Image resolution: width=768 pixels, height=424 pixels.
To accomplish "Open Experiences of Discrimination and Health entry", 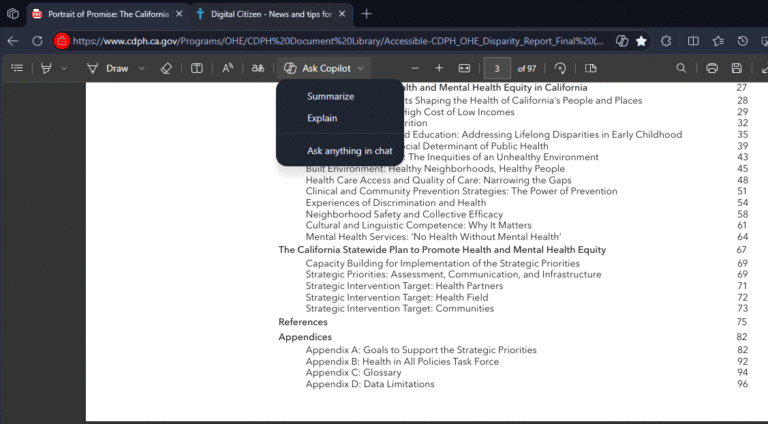I will pos(396,203).
